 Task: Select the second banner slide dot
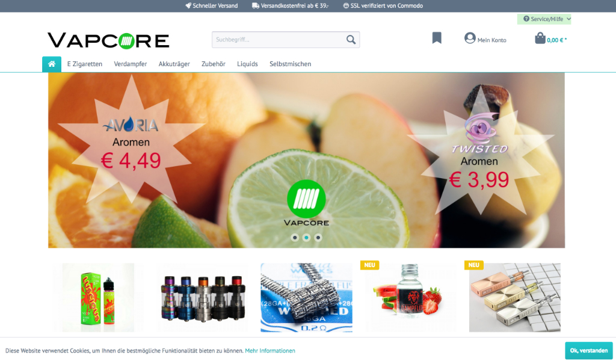pyautogui.click(x=306, y=238)
